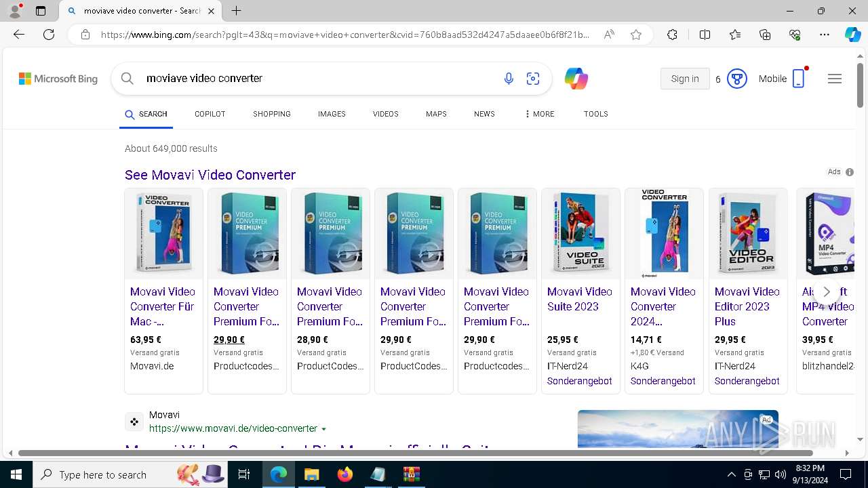Image resolution: width=868 pixels, height=488 pixels.
Task: Open Browser essentials heart icon
Action: (795, 35)
